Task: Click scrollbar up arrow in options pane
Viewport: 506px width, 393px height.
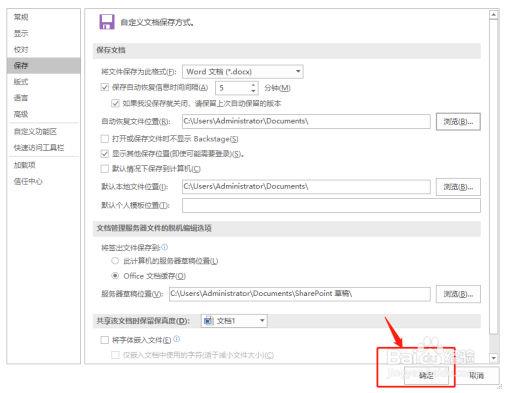Action: [494, 15]
